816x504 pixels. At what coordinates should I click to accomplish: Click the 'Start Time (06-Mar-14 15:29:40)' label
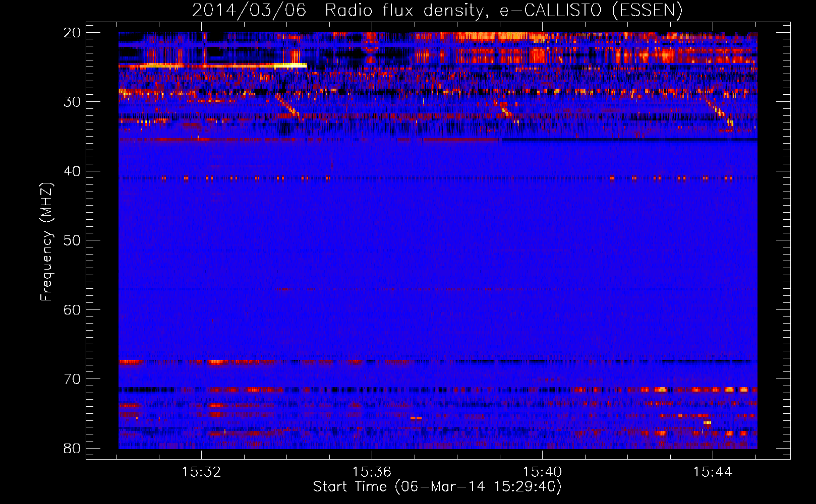tap(437, 487)
